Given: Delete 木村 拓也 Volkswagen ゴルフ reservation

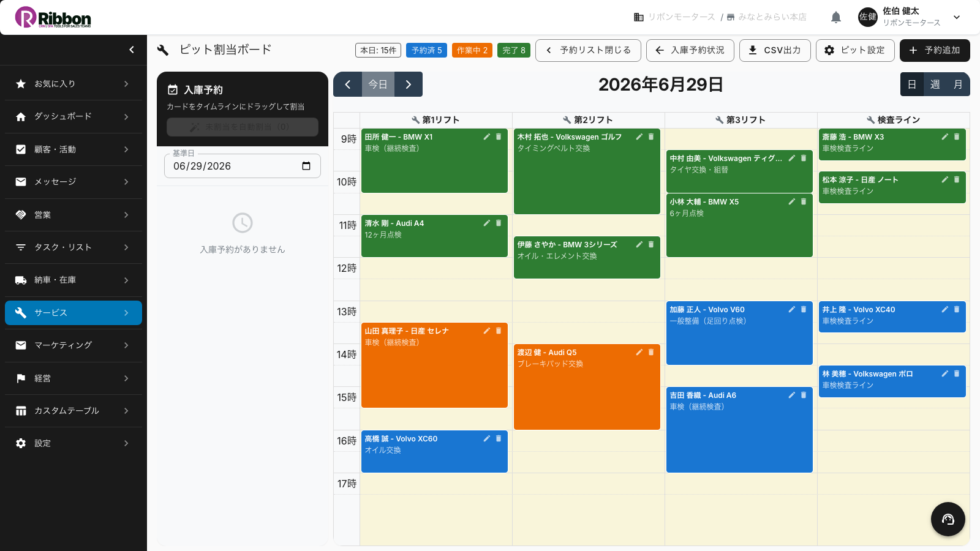Looking at the screenshot, I should (651, 137).
